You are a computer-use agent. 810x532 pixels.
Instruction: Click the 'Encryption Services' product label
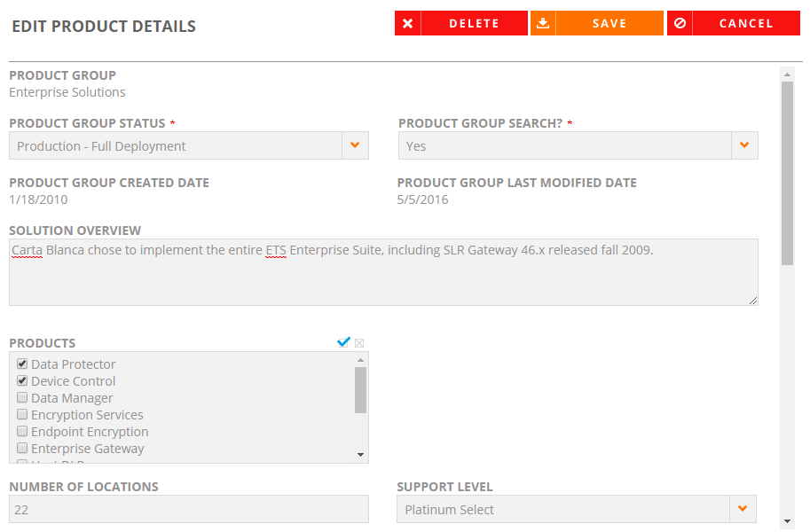pyautogui.click(x=87, y=415)
